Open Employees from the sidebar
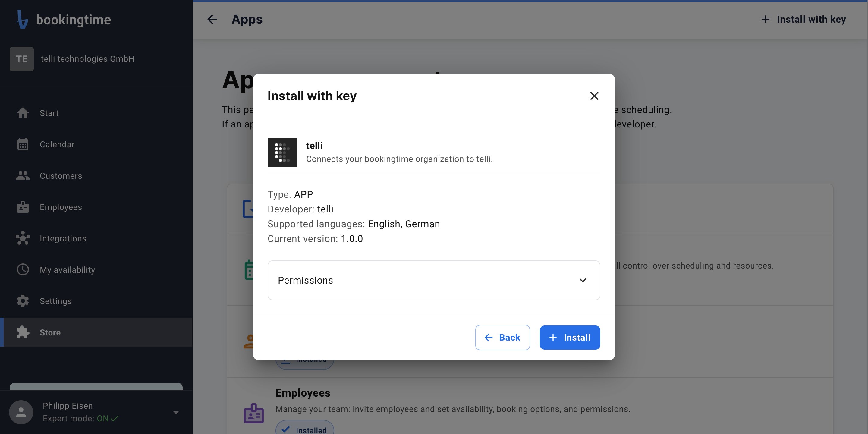 (96, 207)
